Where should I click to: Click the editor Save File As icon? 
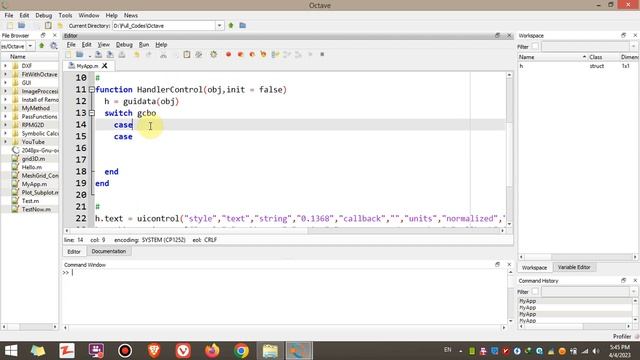[110, 54]
